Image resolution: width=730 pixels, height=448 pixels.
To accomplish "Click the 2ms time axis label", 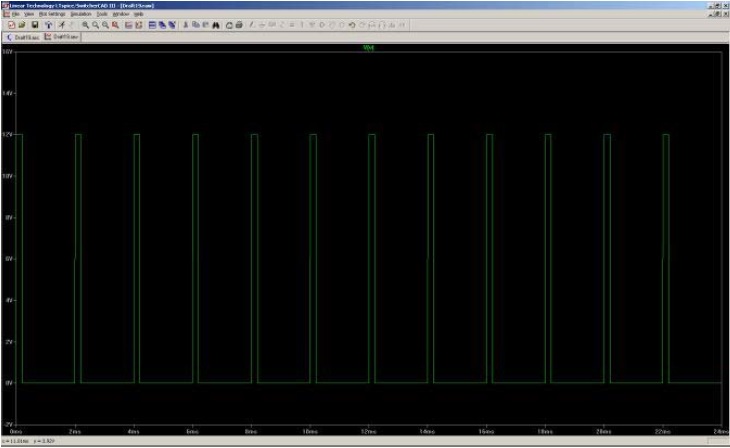I will point(74,432).
